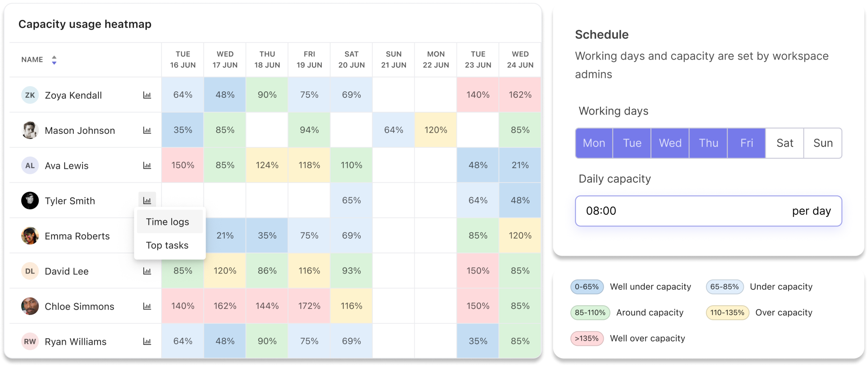Screen dimensions: 868x366
Task: Click the 0-65% blue legend badge
Action: point(587,287)
